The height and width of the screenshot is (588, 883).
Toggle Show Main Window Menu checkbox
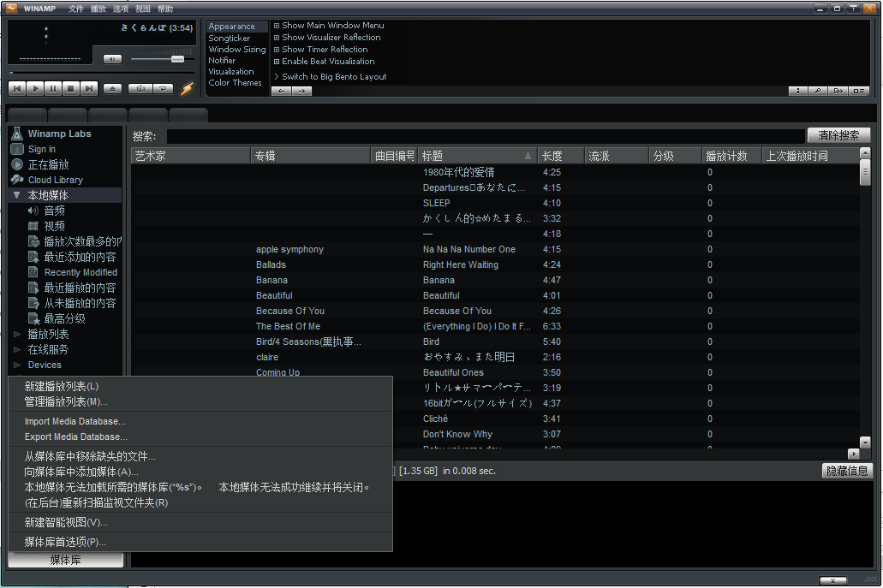pyautogui.click(x=277, y=26)
